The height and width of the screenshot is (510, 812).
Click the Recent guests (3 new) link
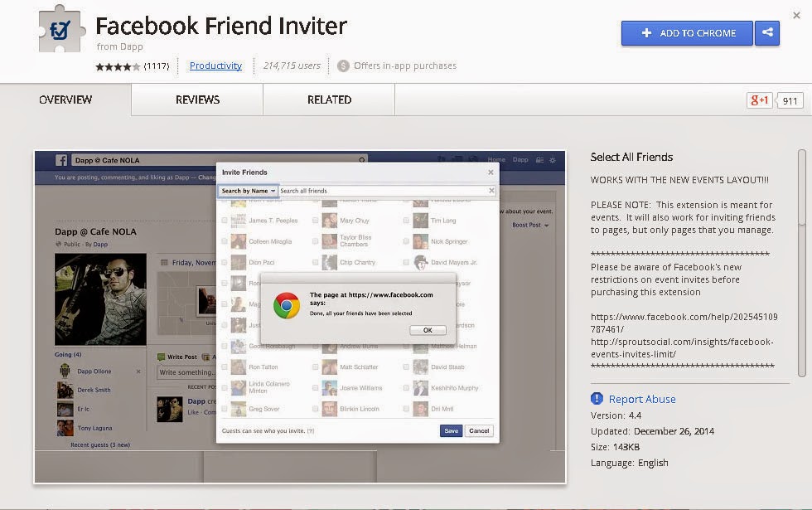point(100,444)
